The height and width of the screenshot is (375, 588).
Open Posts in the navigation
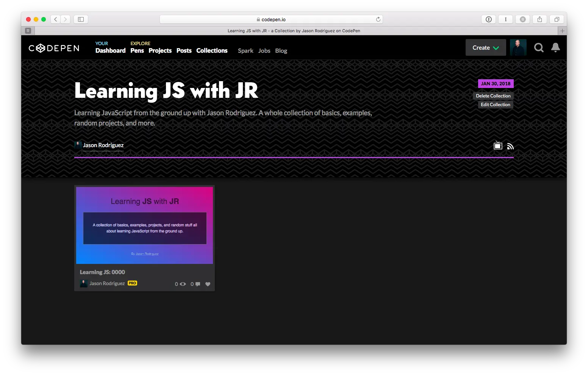(184, 50)
